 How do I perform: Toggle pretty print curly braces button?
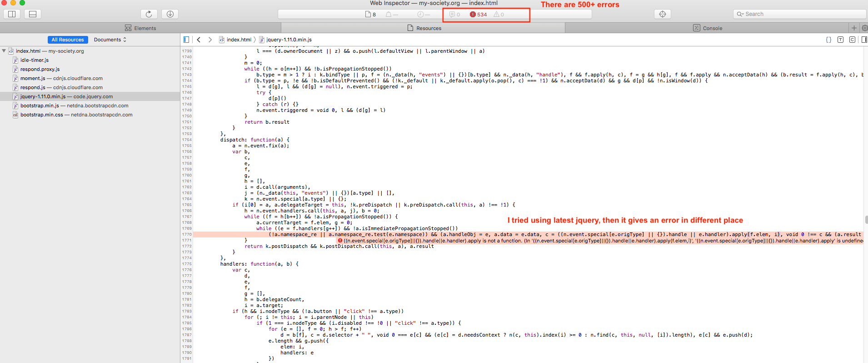[828, 40]
